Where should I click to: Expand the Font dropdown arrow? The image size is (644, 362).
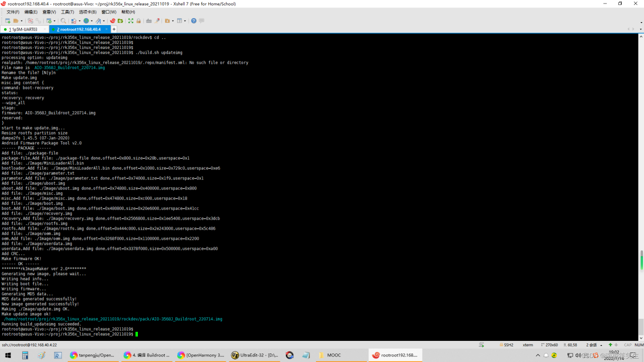tap(104, 21)
